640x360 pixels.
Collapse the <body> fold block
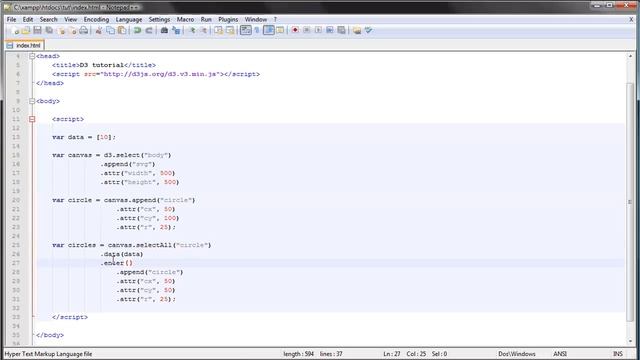tap(32, 101)
